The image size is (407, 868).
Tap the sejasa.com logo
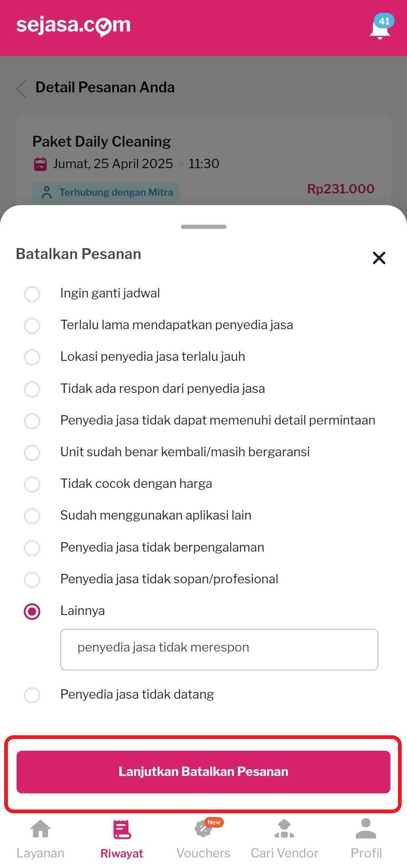pyautogui.click(x=73, y=26)
